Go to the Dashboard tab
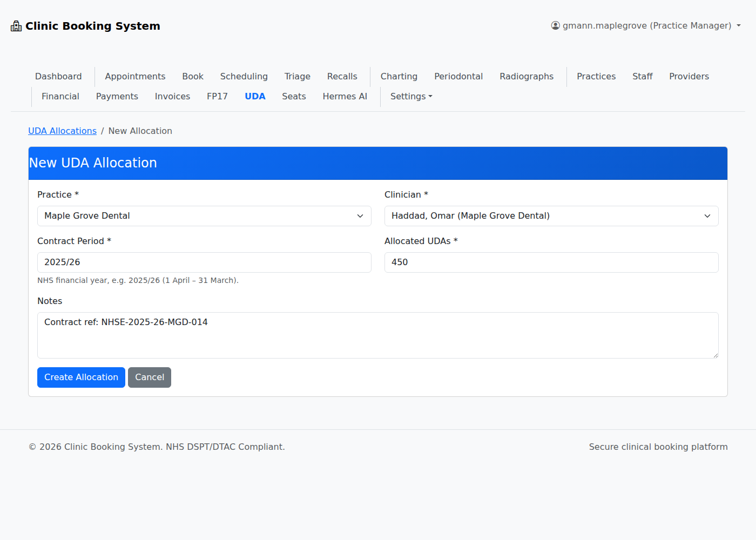The height and width of the screenshot is (540, 756). [x=58, y=76]
